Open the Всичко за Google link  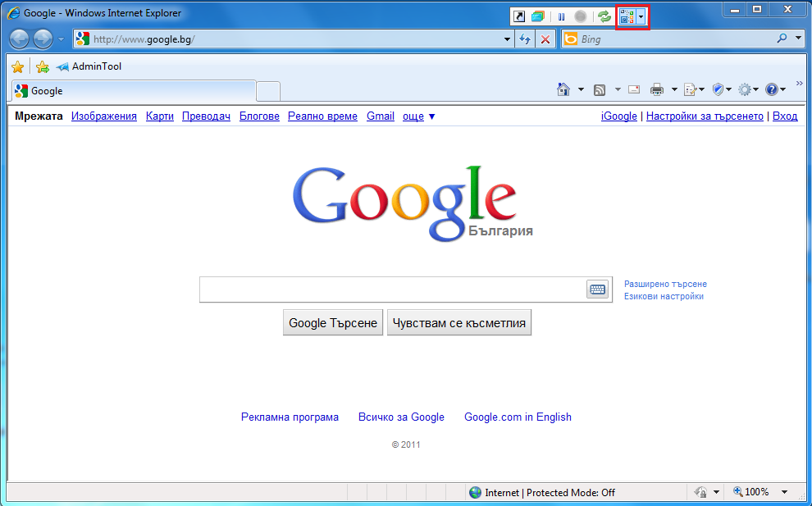(x=401, y=417)
